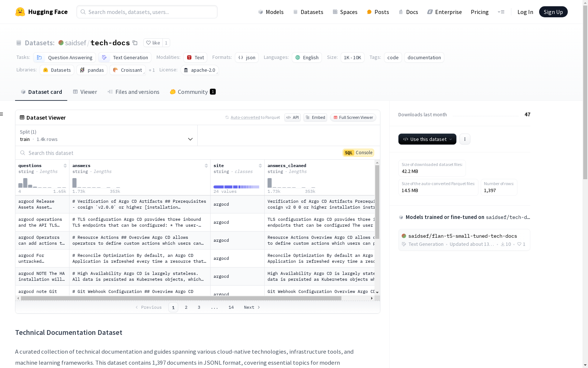This screenshot has height=368, width=588.
Task: Select the pandas library tag
Action: tap(92, 70)
